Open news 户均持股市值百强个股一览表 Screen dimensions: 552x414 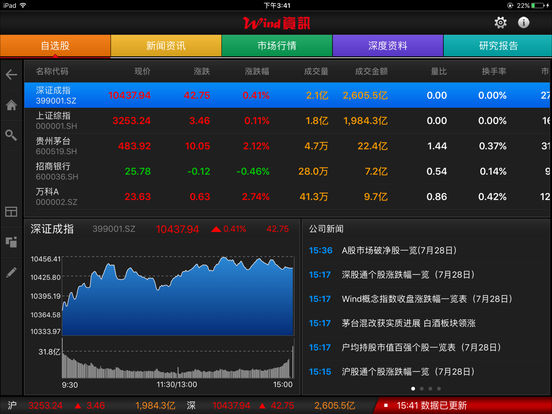click(421, 347)
